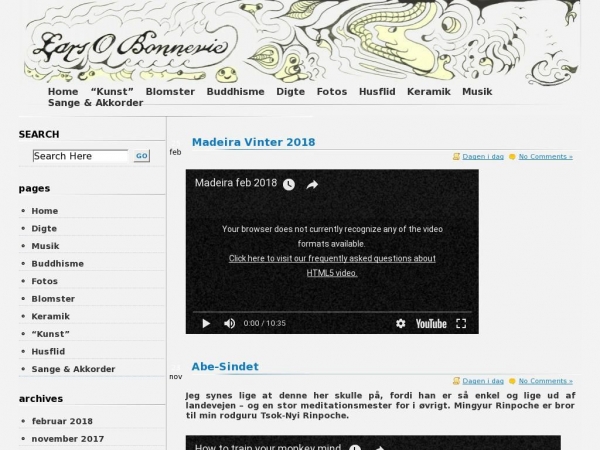This screenshot has width=600, height=450.
Task: Open Husflid in sidebar pages list
Action: (x=48, y=352)
